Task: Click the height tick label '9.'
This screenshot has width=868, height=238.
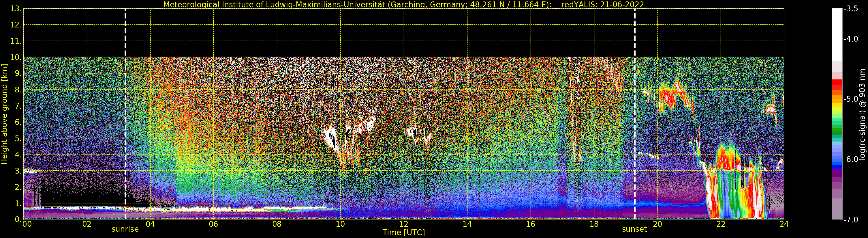Action: (18, 74)
